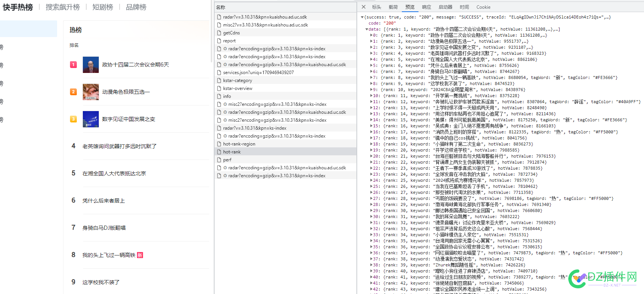Expand JSON item 9 2024CBA全明星周末
Viewport: 644px width, 294px height.
[371, 90]
